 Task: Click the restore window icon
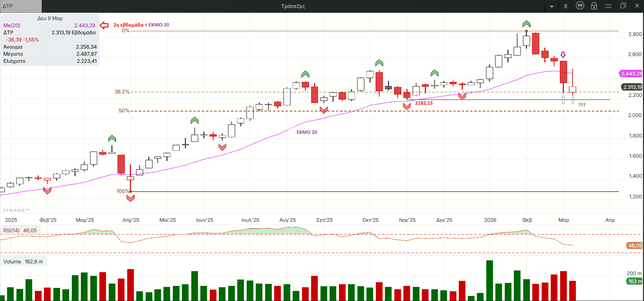coord(623,6)
